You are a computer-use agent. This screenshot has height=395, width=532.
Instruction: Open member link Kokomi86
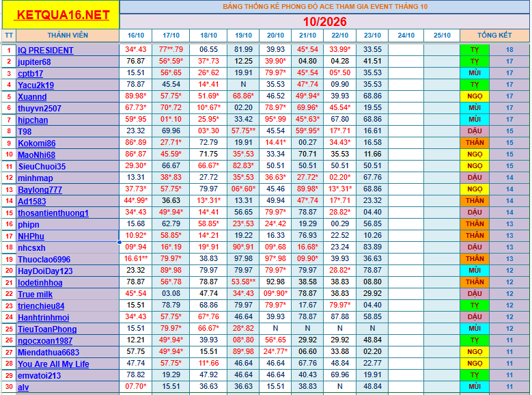point(37,143)
